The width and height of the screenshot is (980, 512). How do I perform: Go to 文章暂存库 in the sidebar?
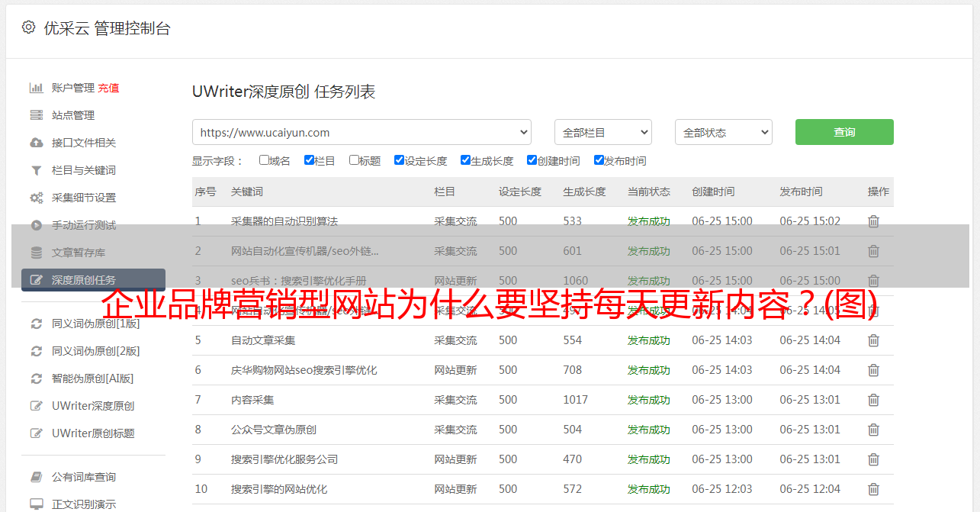pos(79,253)
